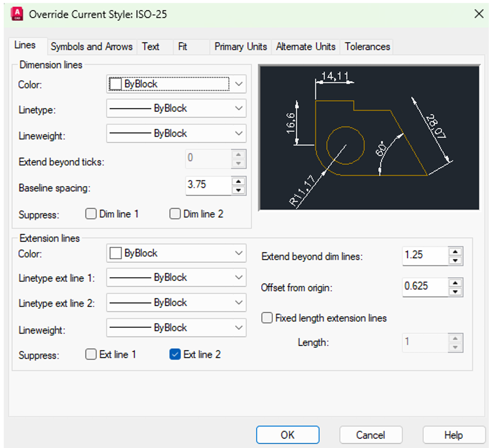Decrease Baseline spacing with down arrow
Screen dimensions: 490x448
(x=238, y=190)
